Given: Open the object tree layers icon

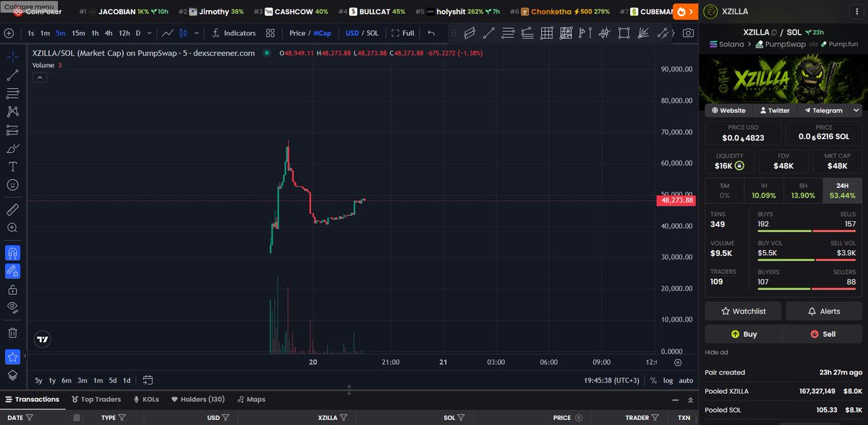Looking at the screenshot, I should click(x=12, y=375).
